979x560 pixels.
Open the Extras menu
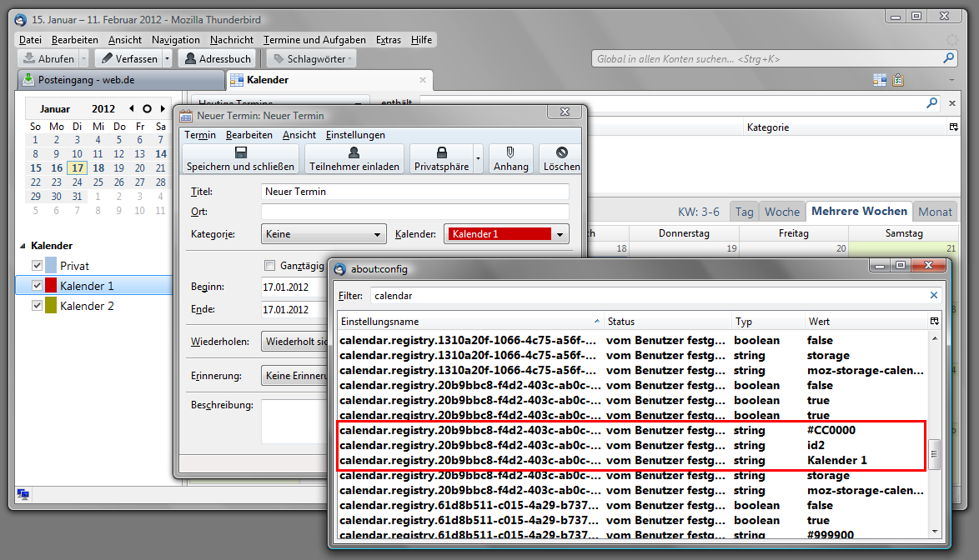point(389,40)
